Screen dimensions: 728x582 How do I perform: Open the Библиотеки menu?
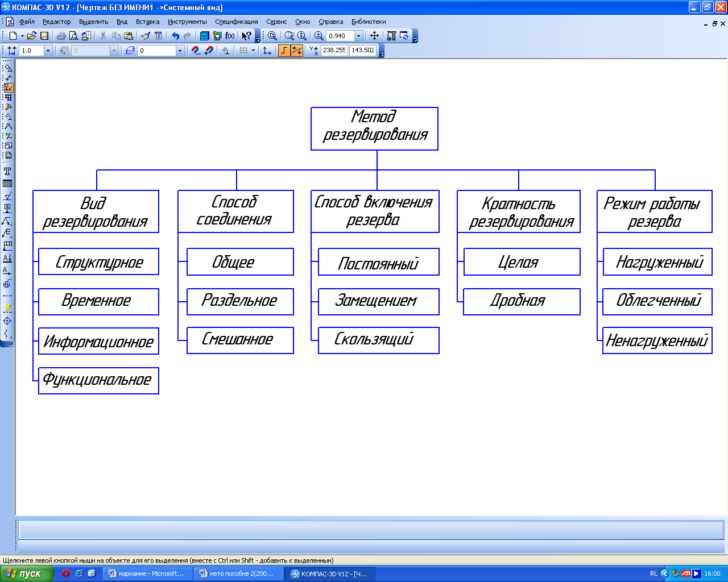[x=369, y=22]
